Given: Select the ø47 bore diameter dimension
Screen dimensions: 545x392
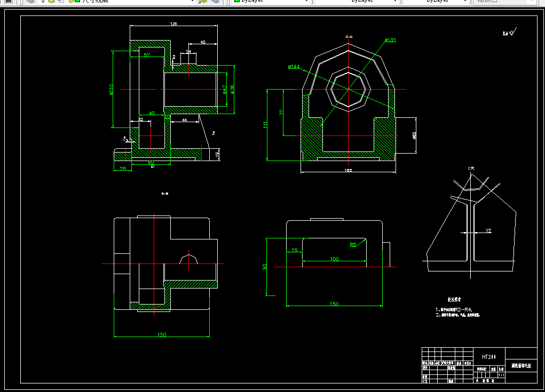Looking at the screenshot, I should click(225, 90).
